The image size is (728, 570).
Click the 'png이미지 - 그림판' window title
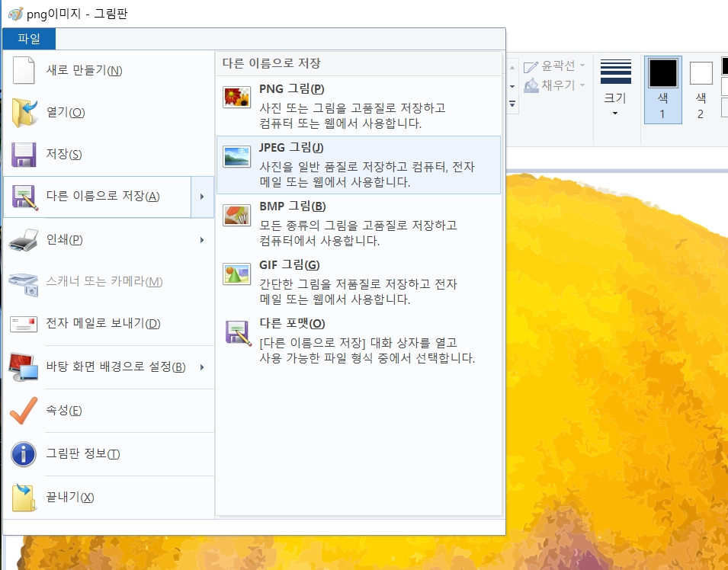pyautogui.click(x=77, y=14)
